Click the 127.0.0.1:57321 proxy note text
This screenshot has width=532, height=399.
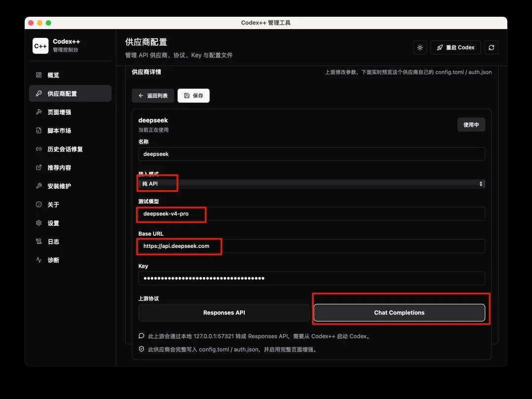point(259,336)
